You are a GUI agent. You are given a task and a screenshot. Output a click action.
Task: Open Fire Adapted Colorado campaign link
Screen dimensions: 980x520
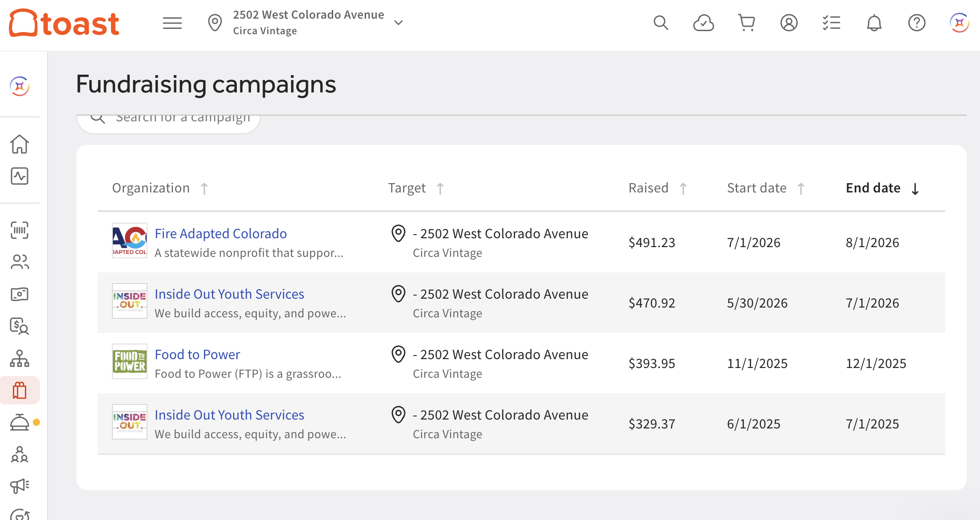click(221, 233)
